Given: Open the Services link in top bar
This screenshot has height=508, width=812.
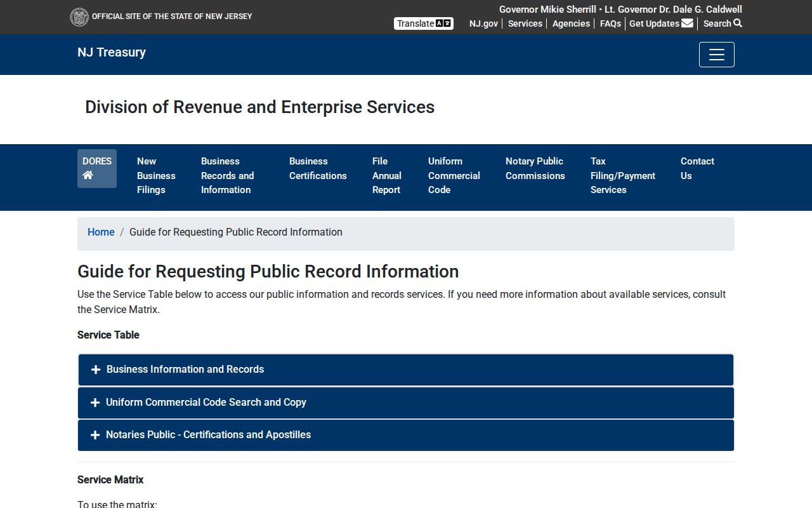Looking at the screenshot, I should pos(525,23).
